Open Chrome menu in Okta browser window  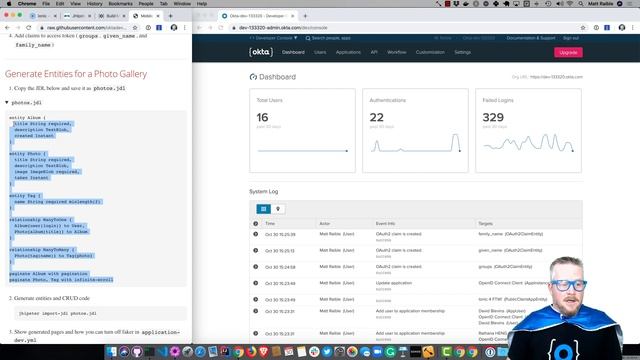click(633, 28)
